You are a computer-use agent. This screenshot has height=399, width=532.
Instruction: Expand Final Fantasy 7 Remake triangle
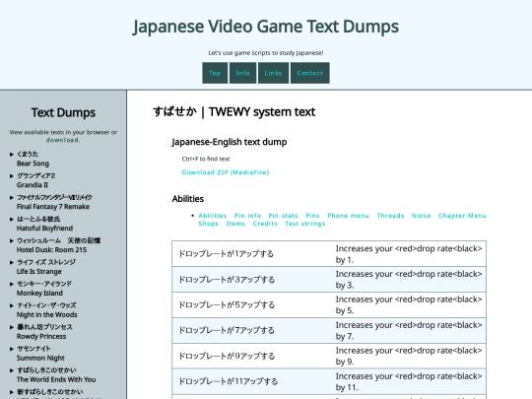[12, 197]
